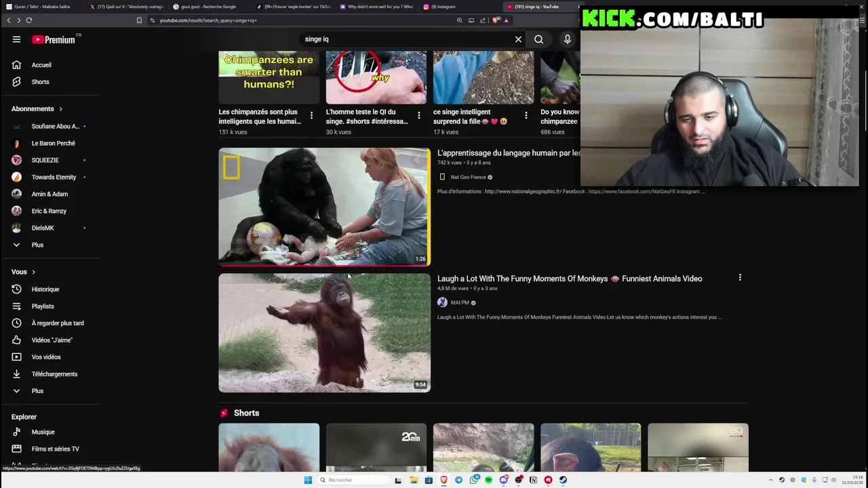Clear the search box with the X
This screenshot has width=868, height=488.
pyautogui.click(x=518, y=39)
